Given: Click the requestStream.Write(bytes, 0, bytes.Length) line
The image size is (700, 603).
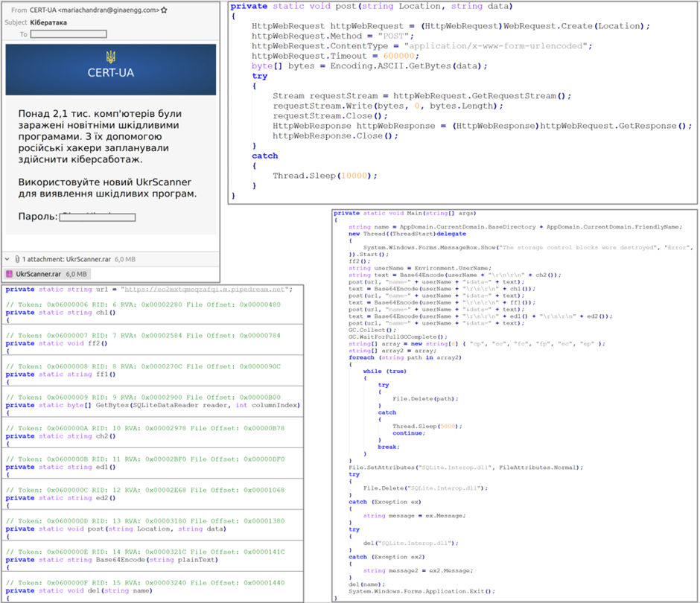Looking at the screenshot, I should click(388, 106).
